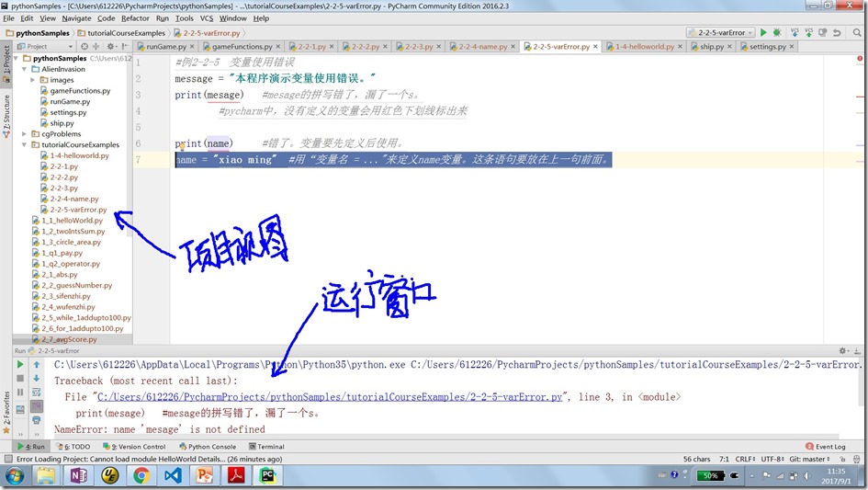Viewport: 868px width, 490px height.
Task: Open the Structure side panel tab
Action: (x=6, y=117)
